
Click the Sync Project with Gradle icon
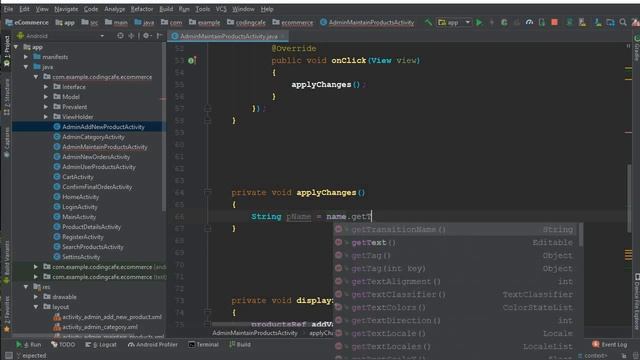pos(570,22)
